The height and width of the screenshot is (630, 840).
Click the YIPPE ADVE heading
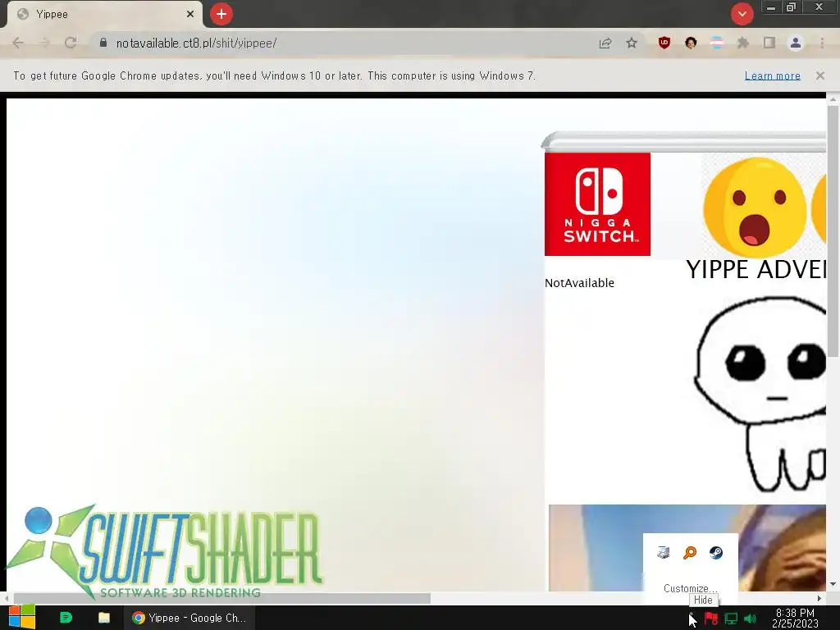pos(756,269)
